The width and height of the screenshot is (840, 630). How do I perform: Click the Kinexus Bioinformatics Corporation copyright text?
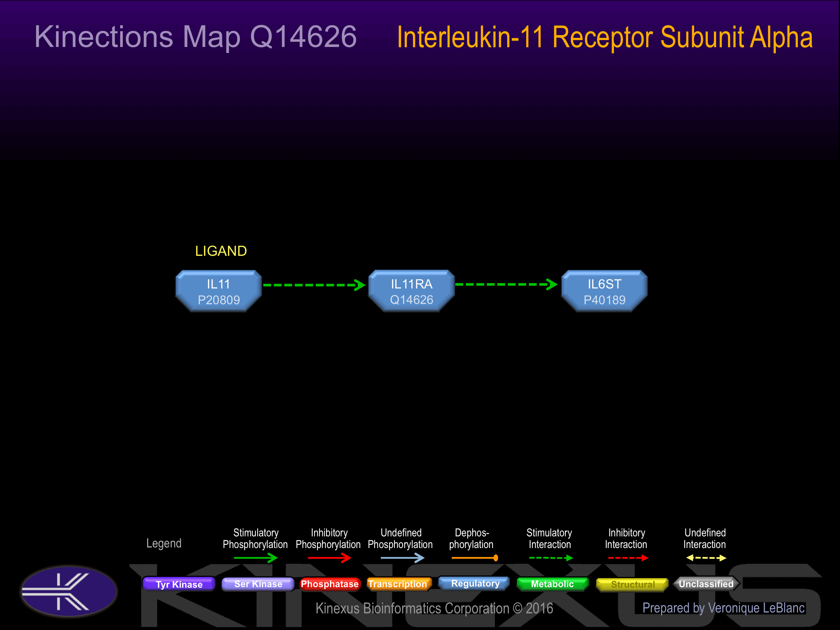[434, 608]
